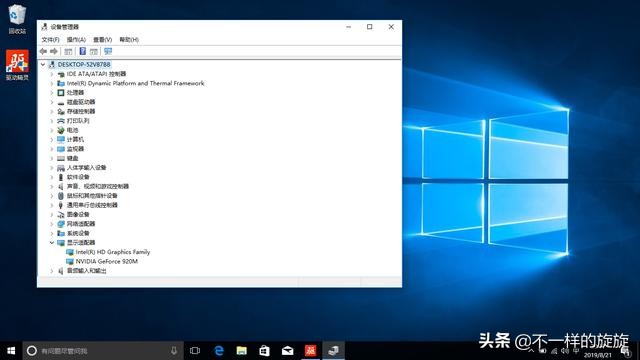The height and width of the screenshot is (360, 640).
Task: Click the volume icon in system tray
Action: 565,351
